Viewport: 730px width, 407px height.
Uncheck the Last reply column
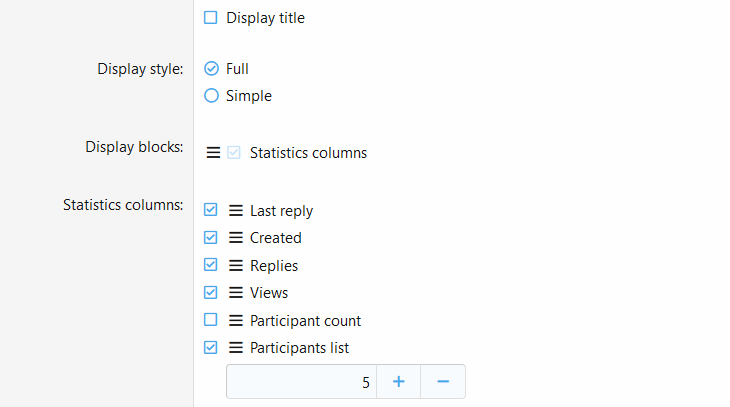(x=210, y=210)
